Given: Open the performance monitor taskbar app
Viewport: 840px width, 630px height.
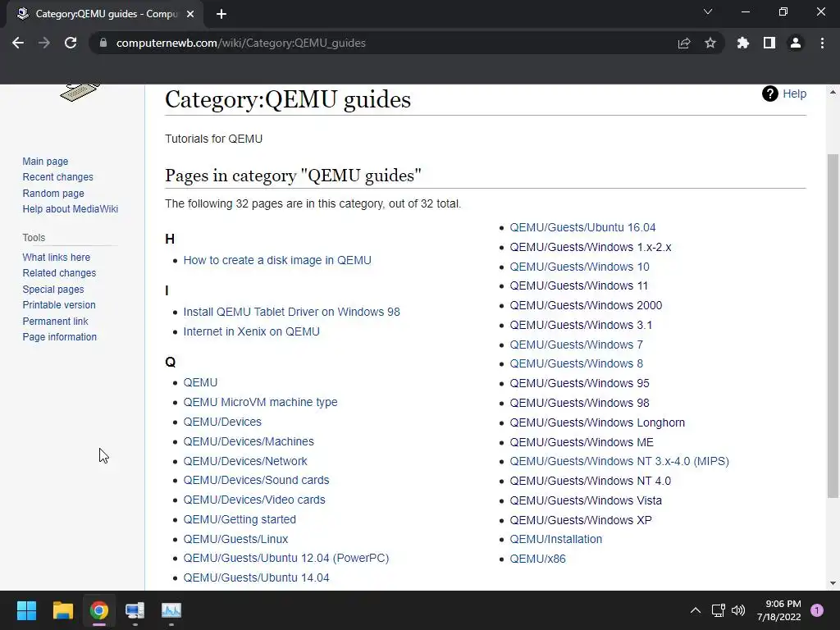Looking at the screenshot, I should tap(171, 610).
